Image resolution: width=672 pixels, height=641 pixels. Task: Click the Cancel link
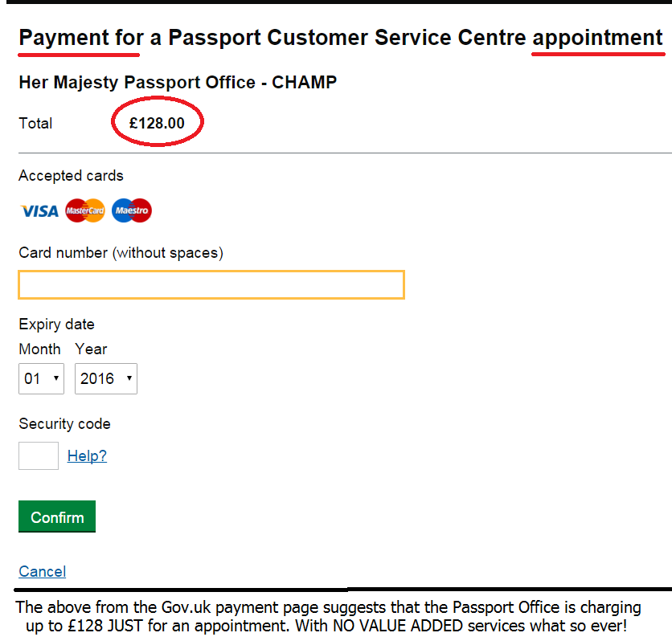42,571
